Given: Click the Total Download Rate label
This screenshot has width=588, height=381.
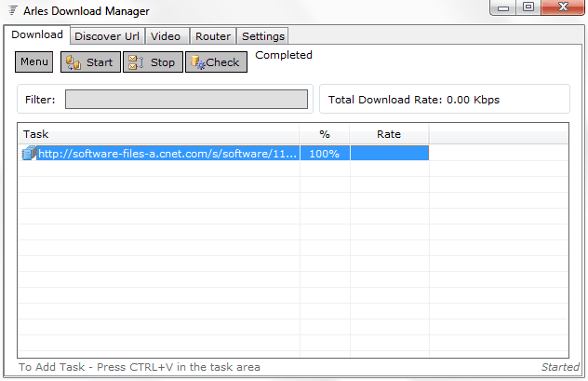Looking at the screenshot, I should (x=414, y=100).
